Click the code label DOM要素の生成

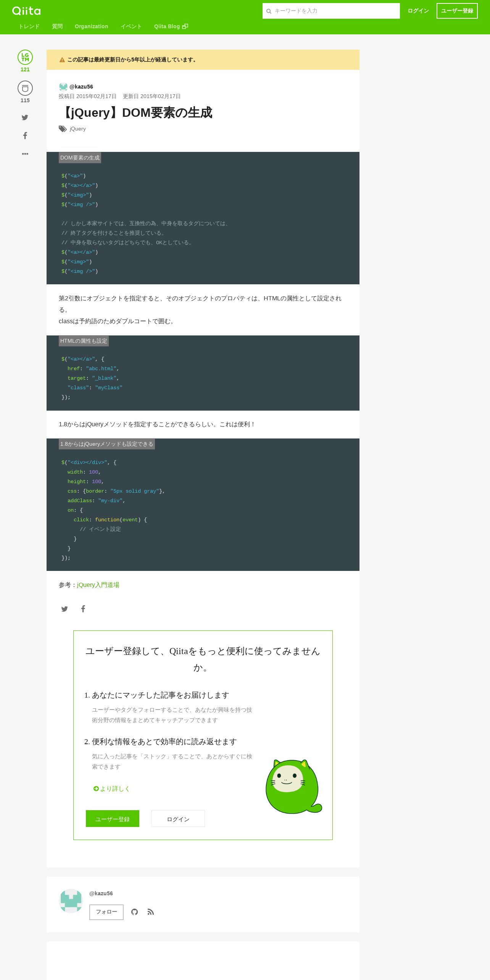(80, 158)
